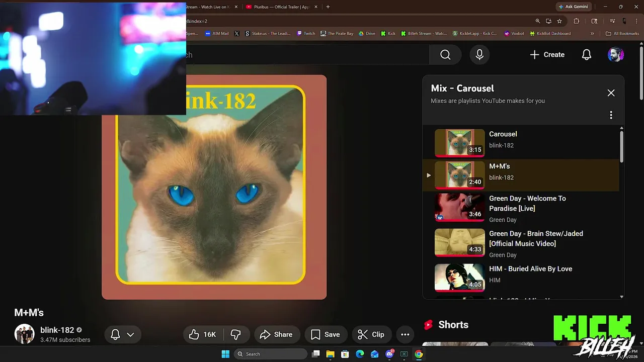
Task: Open the account avatar menu
Action: point(616,54)
